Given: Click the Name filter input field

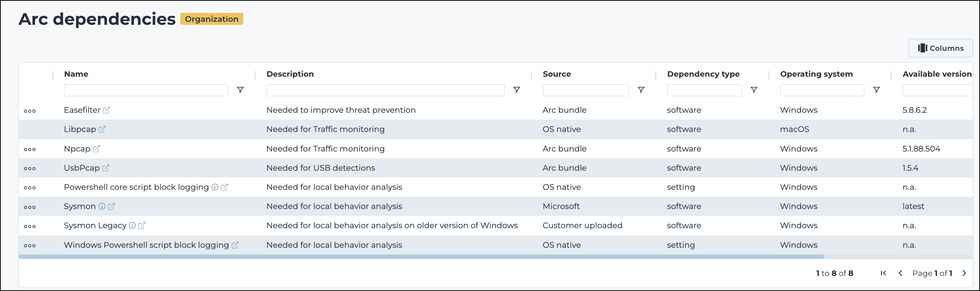Looking at the screenshot, I should point(146,90).
